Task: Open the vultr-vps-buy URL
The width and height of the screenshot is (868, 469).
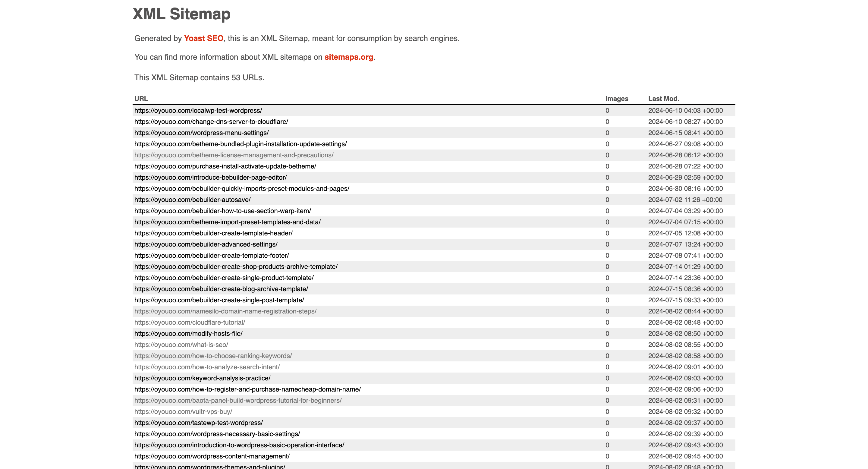Action: (183, 411)
